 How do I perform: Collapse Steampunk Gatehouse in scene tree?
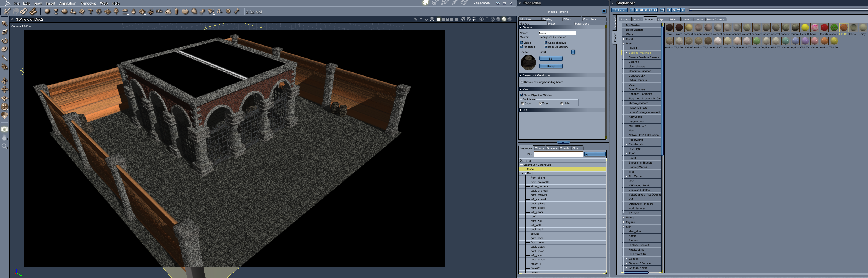click(x=522, y=165)
